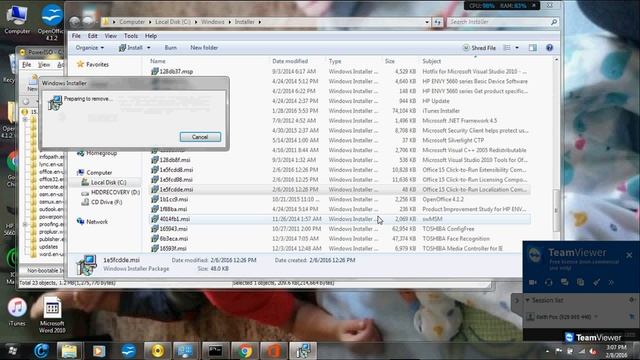Open the Organize dropdown
Viewport: 640px width, 360px height.
(90, 48)
